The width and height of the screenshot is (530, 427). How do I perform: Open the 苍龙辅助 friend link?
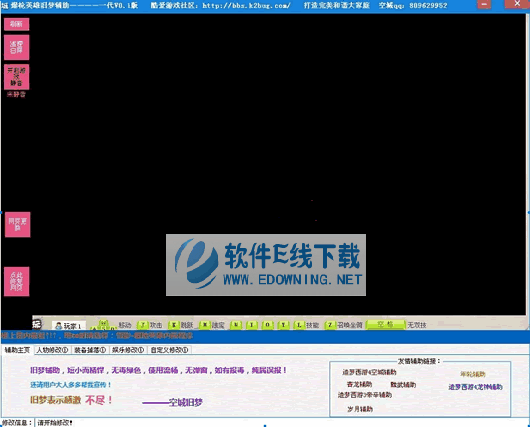point(360,384)
